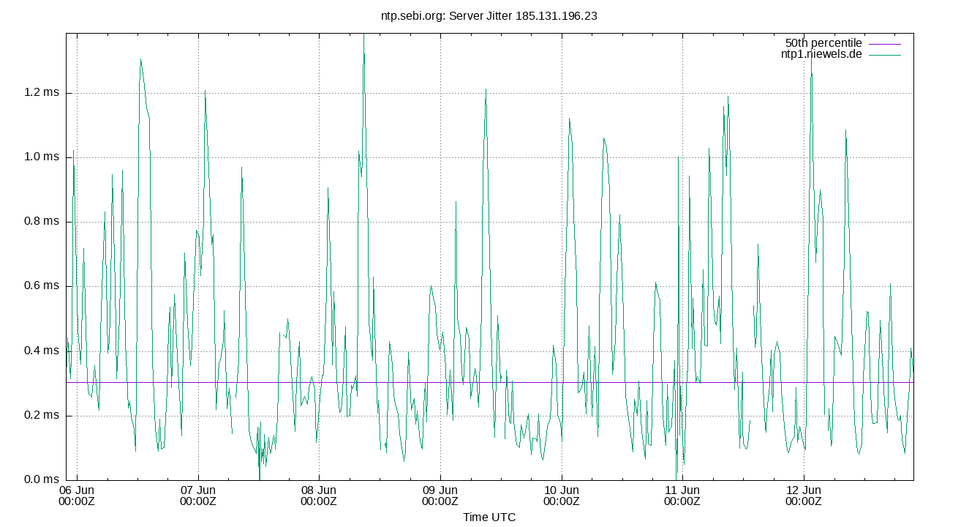Click the green ntp1.niewels.de legend line sample

pos(885,55)
